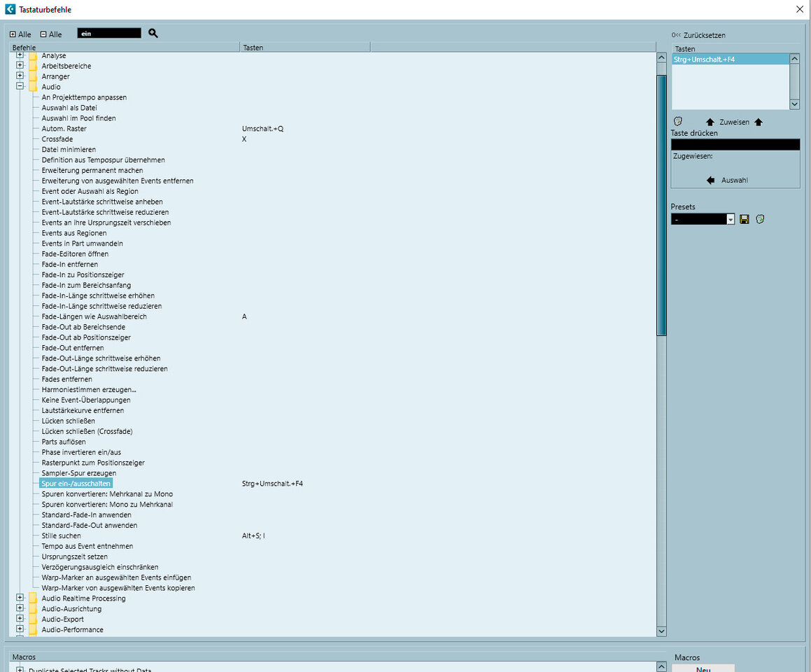Select 'Phase invertieren ein/aus' command
The image size is (811, 672).
pyautogui.click(x=81, y=451)
